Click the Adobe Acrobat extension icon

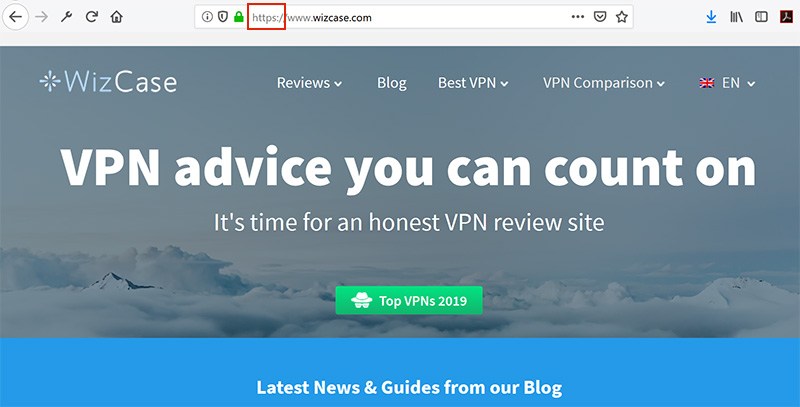click(x=786, y=17)
